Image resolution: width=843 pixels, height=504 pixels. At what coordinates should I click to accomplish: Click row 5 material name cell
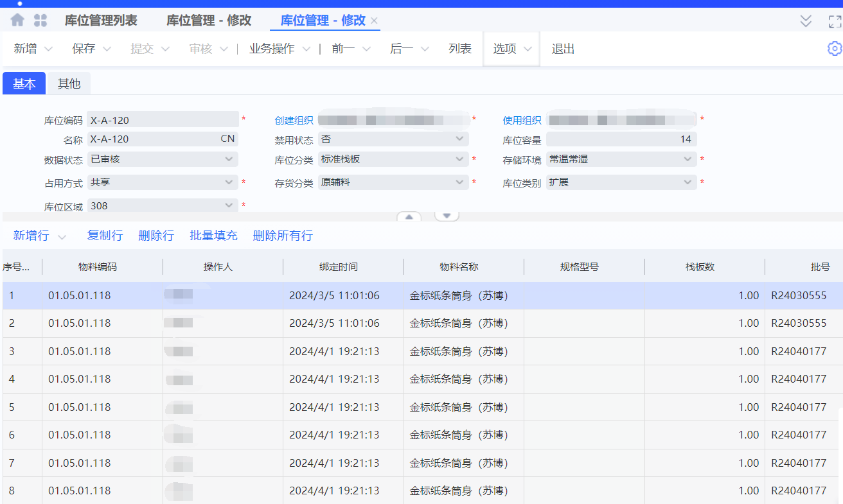(x=463, y=407)
